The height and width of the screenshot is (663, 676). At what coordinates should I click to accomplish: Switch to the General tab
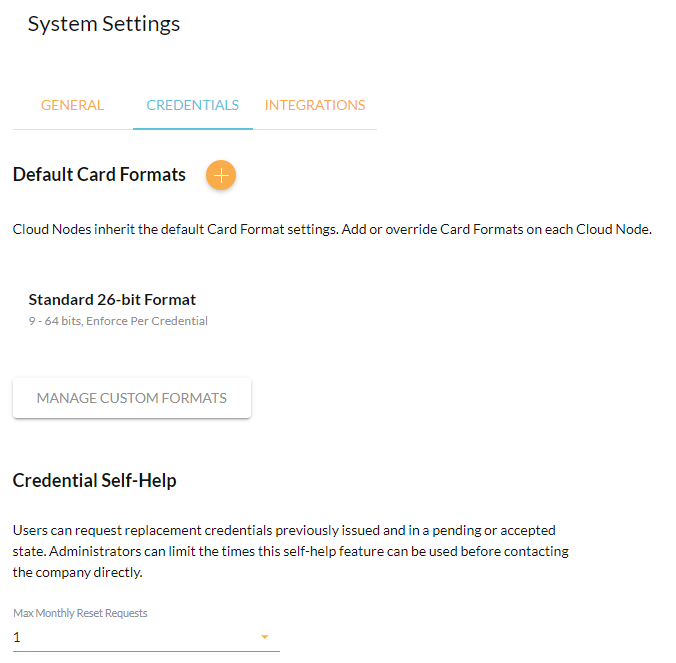[72, 105]
